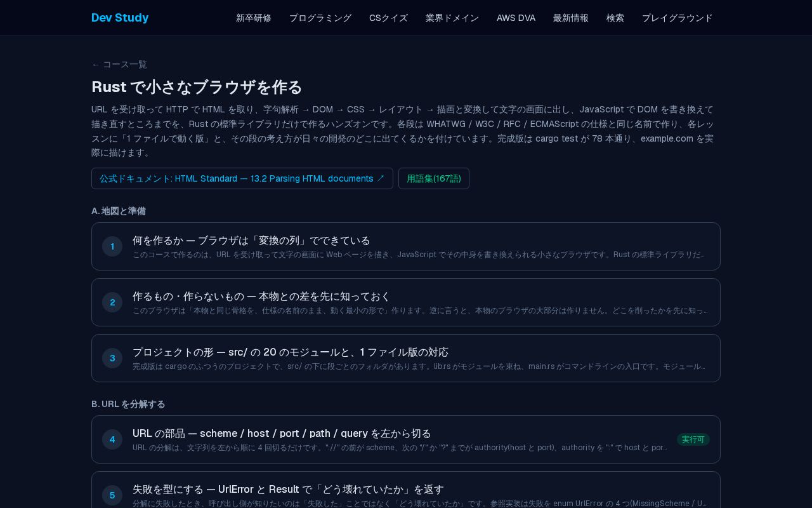Viewport: 812px width, 508px height.
Task: Open the 新卒研修 nav item
Action: tap(254, 18)
